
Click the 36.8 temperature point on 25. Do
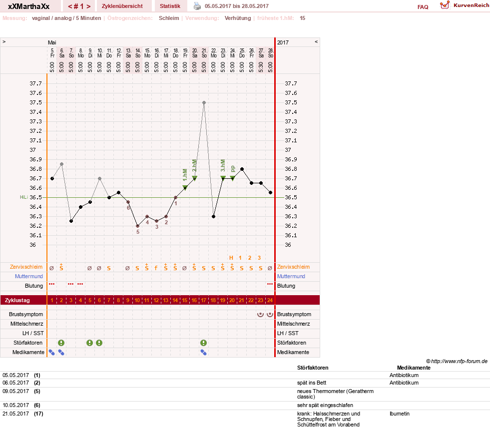242,169
